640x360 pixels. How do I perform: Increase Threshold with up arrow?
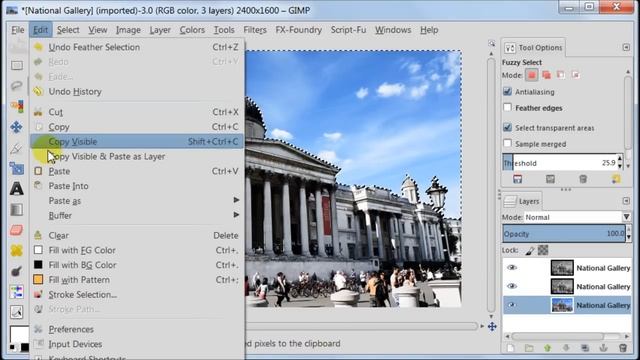pyautogui.click(x=620, y=159)
